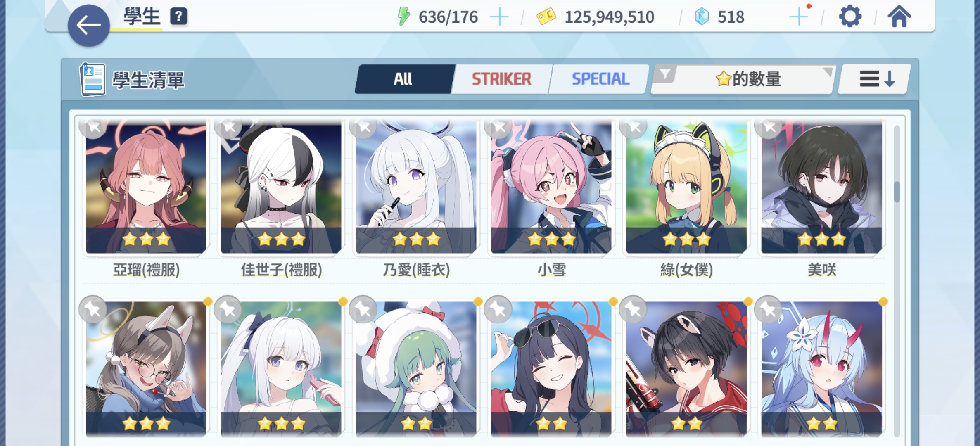Toggle favorite pin on 亞瑠(禮服)
This screenshot has height=446, width=980.
pos(93,127)
